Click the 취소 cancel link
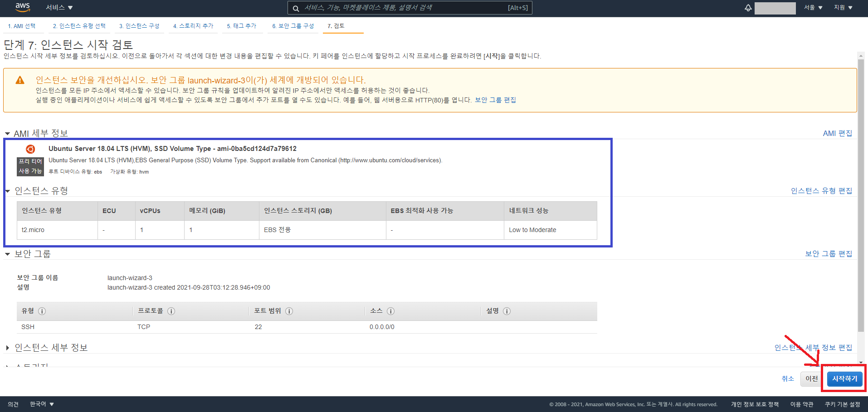Screen dimensions: 868x412 point(788,379)
